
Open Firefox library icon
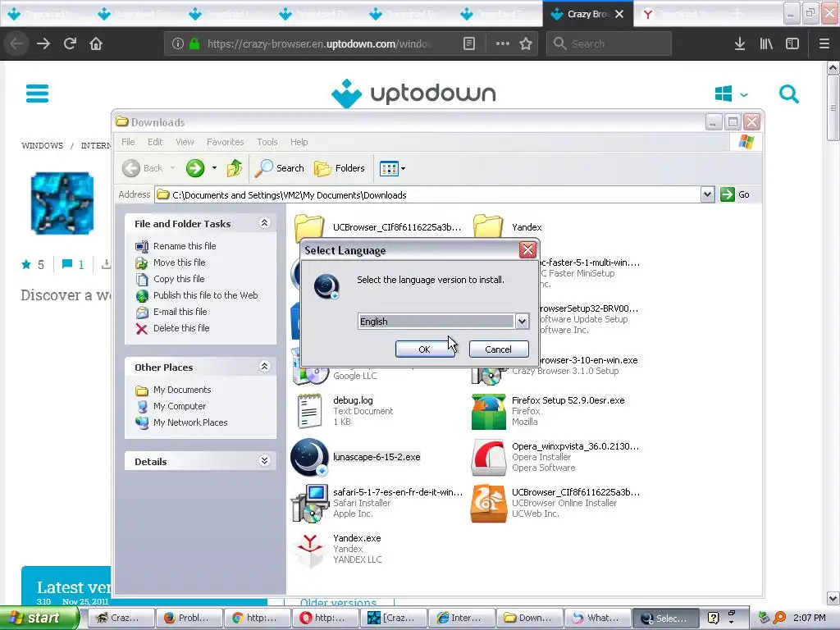(x=766, y=43)
